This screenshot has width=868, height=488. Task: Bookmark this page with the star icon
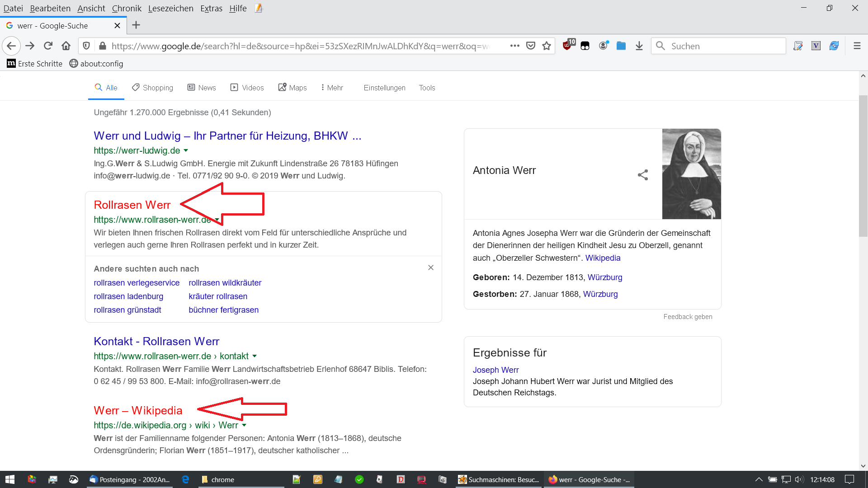[547, 46]
